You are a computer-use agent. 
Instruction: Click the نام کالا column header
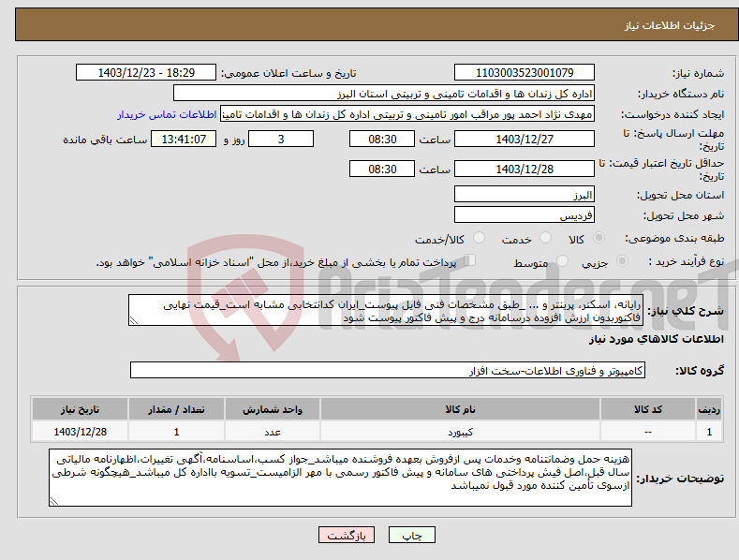(x=460, y=409)
